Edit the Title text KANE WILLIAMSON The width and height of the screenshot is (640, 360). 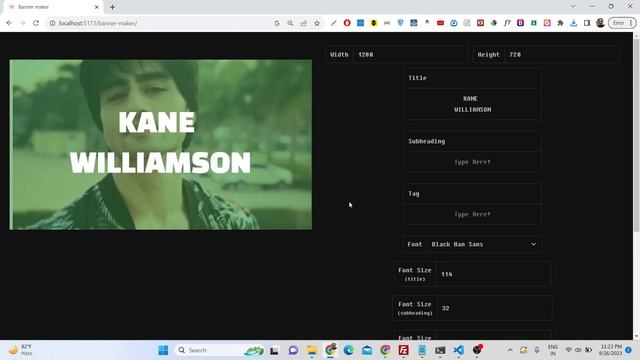pyautogui.click(x=472, y=104)
